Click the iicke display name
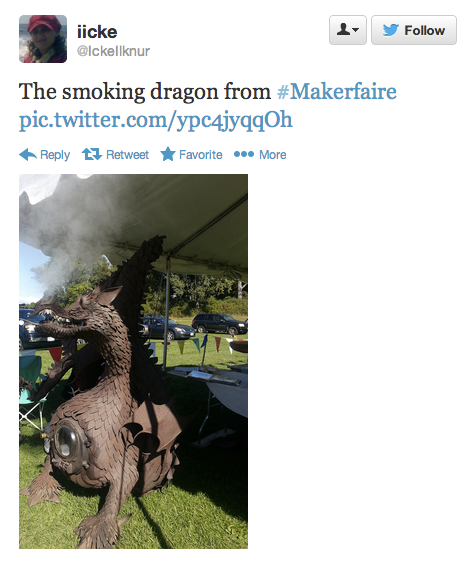 97,32
